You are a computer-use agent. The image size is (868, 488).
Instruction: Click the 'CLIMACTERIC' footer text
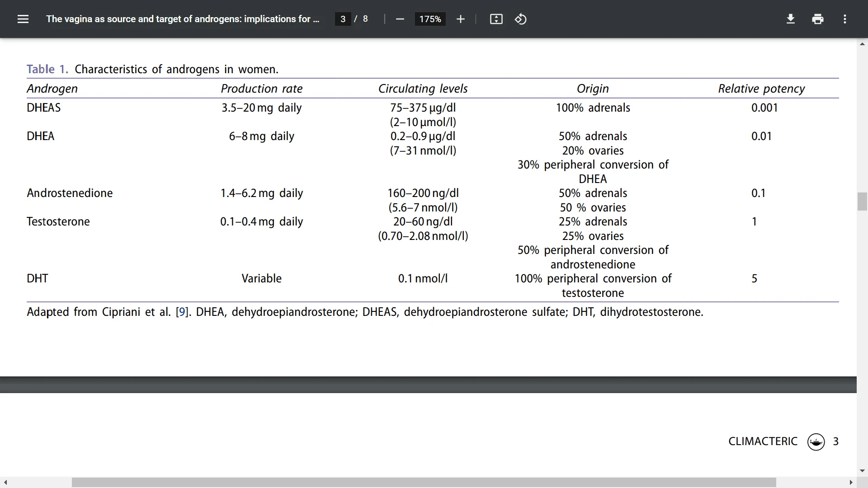[763, 441]
